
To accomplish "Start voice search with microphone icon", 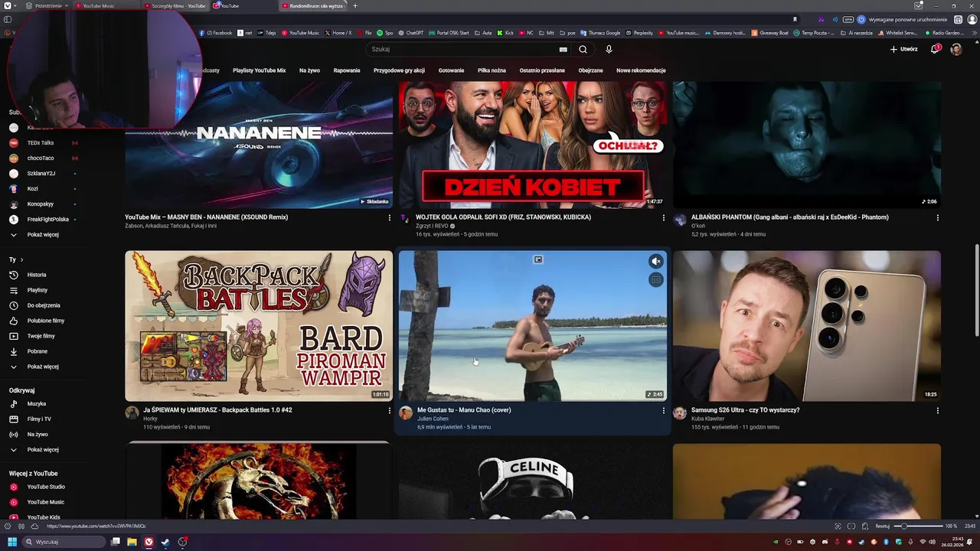I will [x=609, y=49].
